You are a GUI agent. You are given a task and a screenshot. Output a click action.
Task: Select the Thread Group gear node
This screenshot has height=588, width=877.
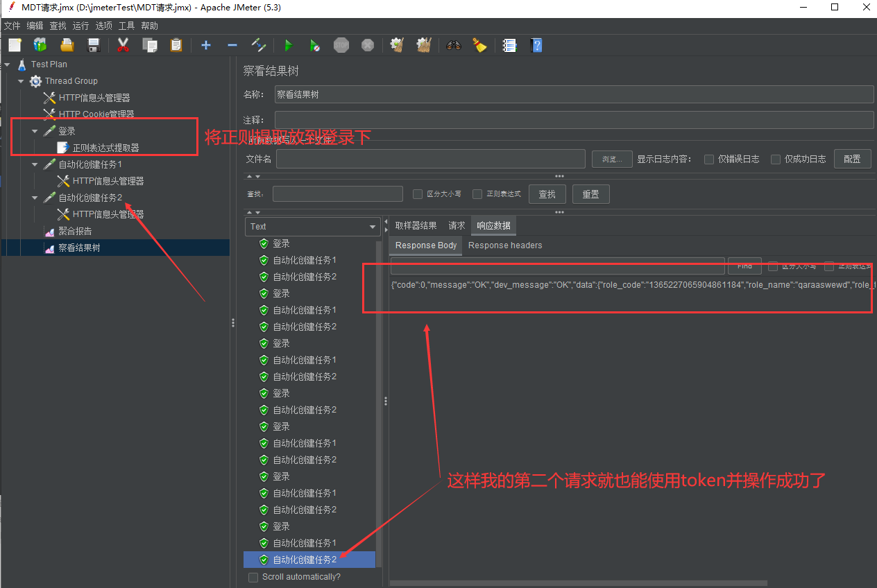(71, 80)
